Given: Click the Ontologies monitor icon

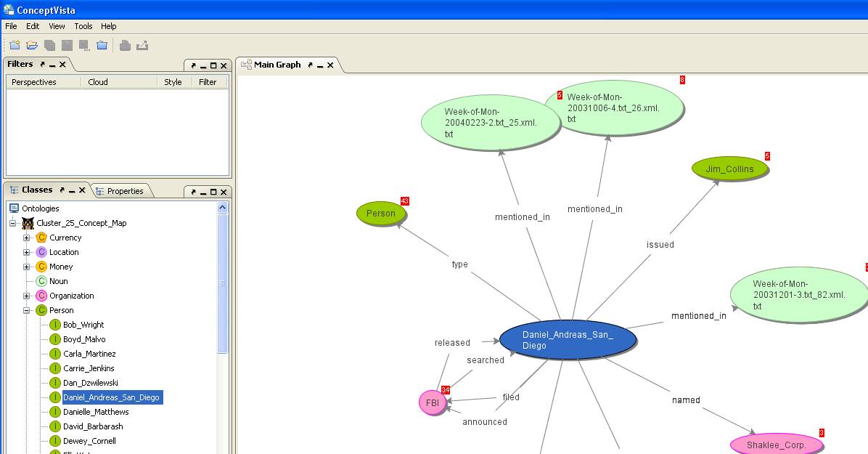Looking at the screenshot, I should click(14, 208).
